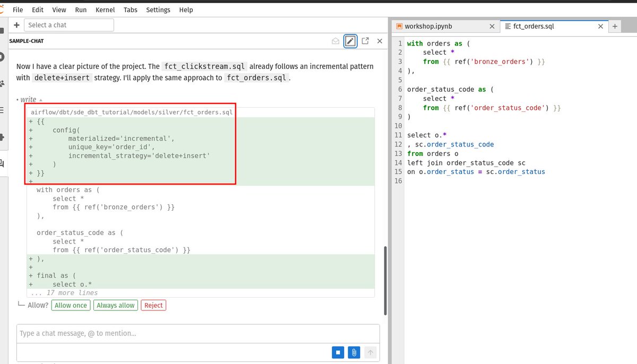The width and height of the screenshot is (637, 364).
Task: Stop the response with the blue square button
Action: click(338, 352)
